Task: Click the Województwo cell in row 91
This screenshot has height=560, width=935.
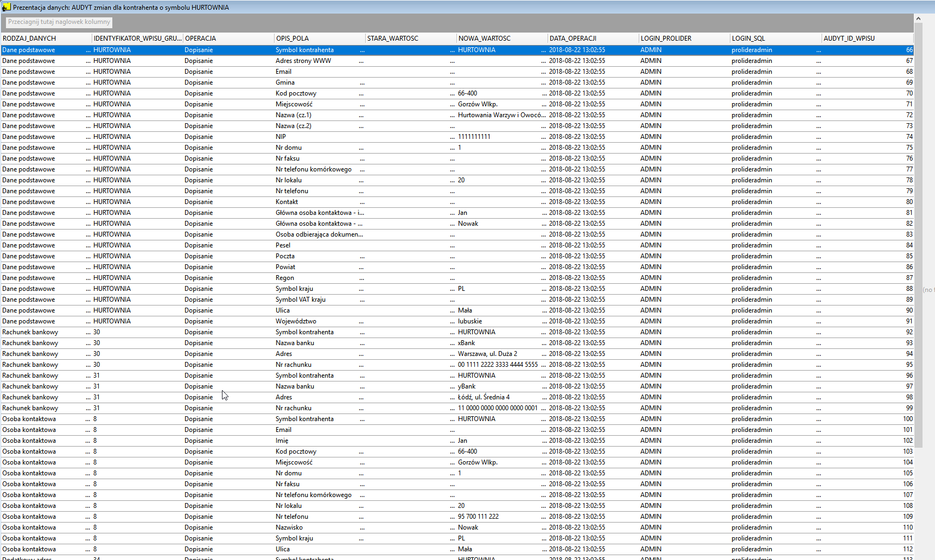Action: pos(320,321)
